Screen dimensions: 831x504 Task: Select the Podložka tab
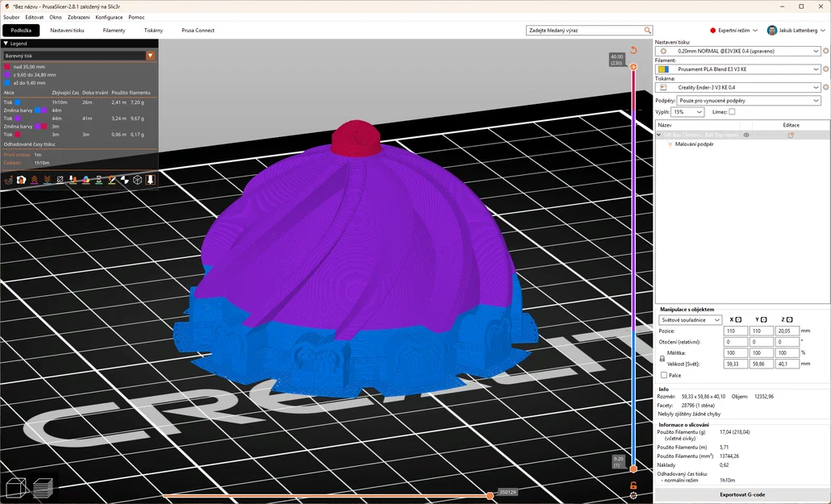[21, 30]
